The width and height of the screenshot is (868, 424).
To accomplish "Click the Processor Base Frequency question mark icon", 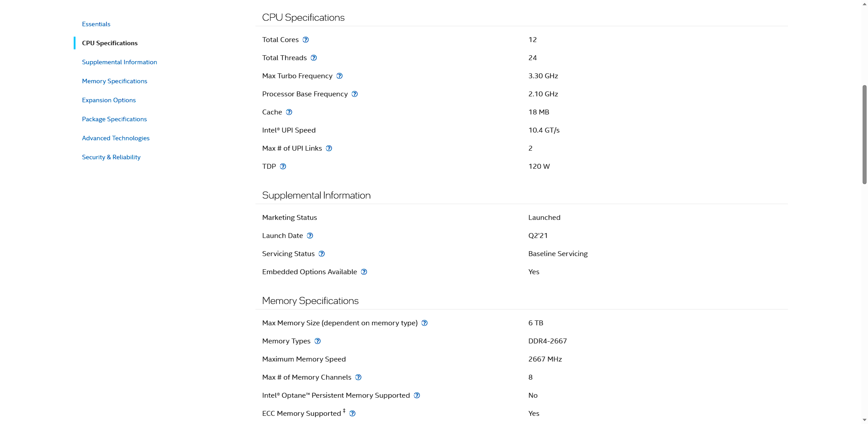I will click(355, 94).
